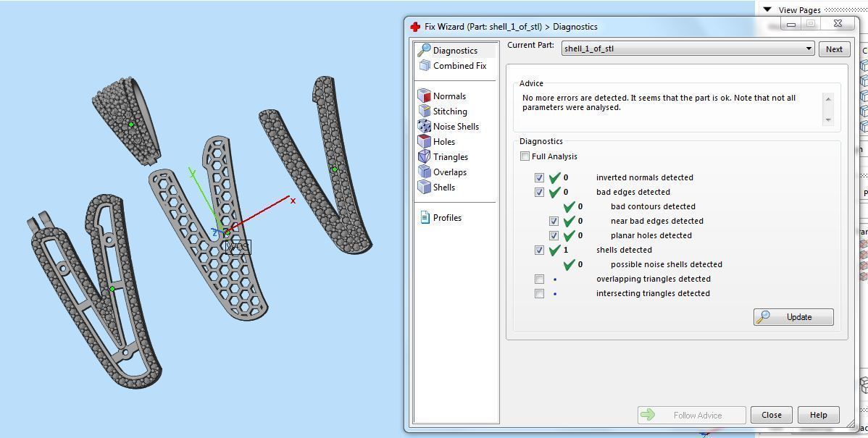Close the Fix Wizard with Close button

[x=771, y=416]
